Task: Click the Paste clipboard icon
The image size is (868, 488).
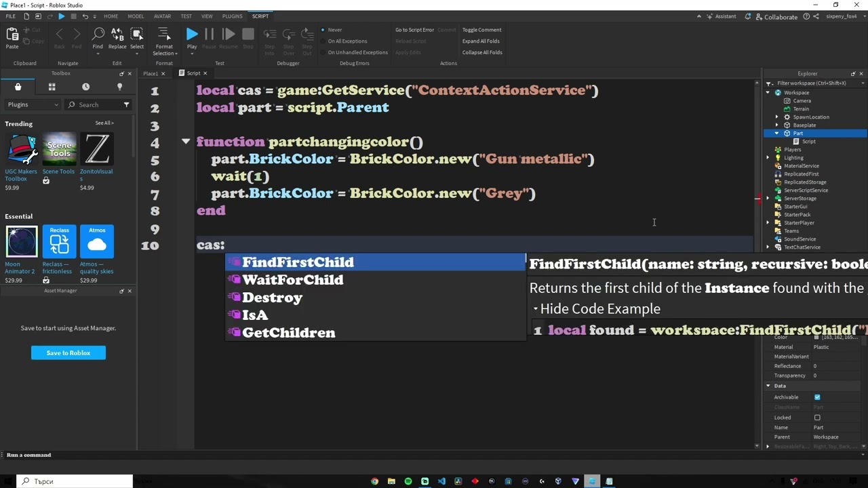Action: tap(12, 35)
